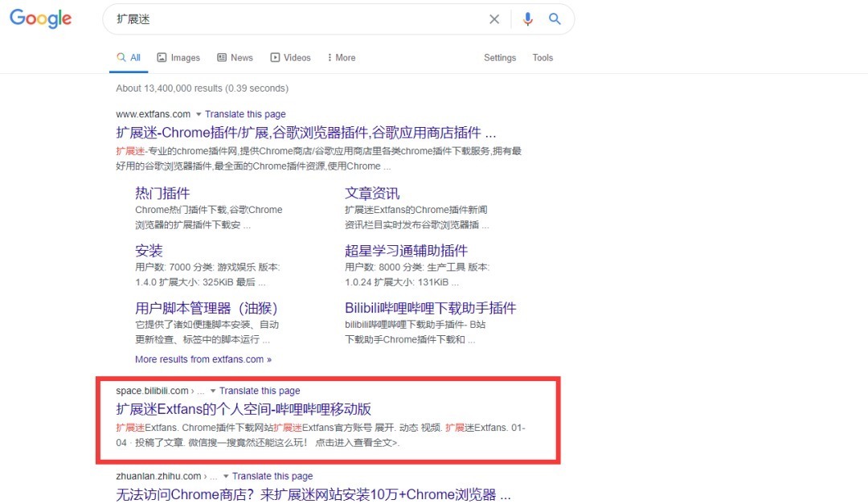
Task: Click the blue magnifier search icon
Action: [x=555, y=19]
